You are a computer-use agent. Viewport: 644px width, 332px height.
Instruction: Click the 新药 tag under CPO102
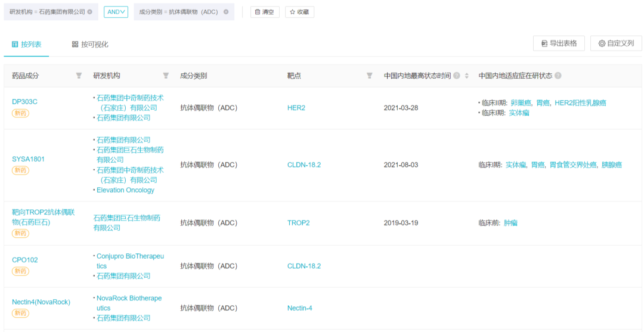[x=20, y=271]
